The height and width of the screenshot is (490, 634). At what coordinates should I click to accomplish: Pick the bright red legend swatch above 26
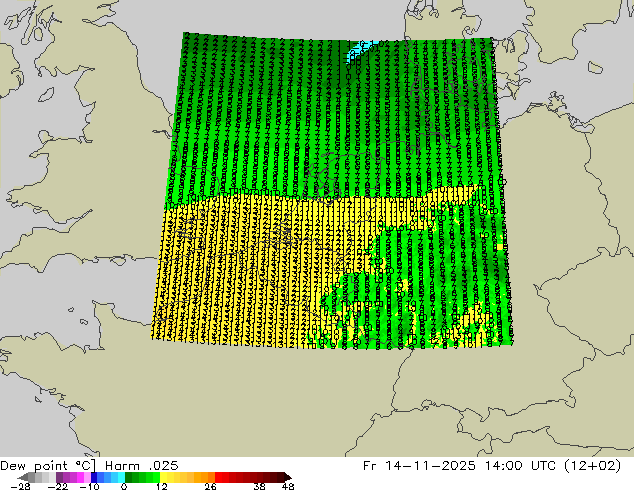[x=218, y=477]
